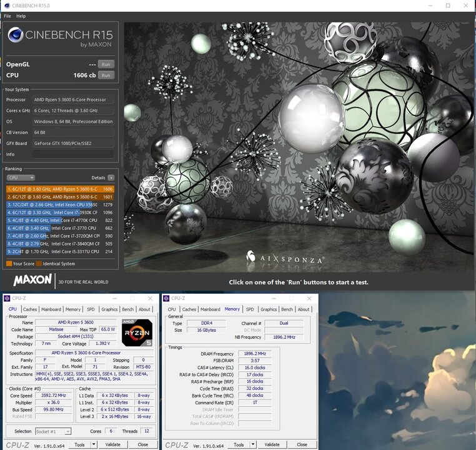Click the right CPU-Z title bar icon
476x450 pixels.
click(x=166, y=299)
